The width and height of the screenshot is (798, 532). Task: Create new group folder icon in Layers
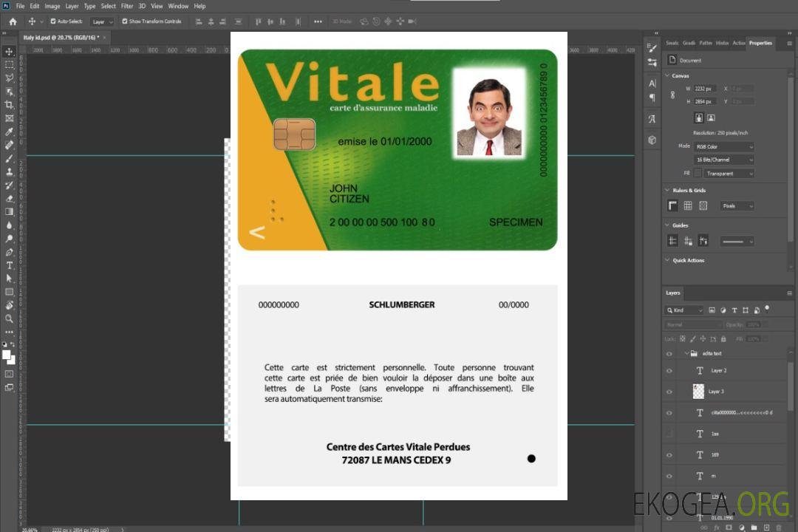754,528
